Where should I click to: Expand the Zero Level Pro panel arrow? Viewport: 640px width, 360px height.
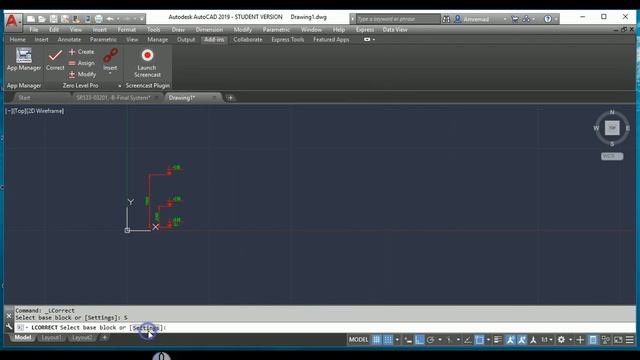(x=120, y=86)
